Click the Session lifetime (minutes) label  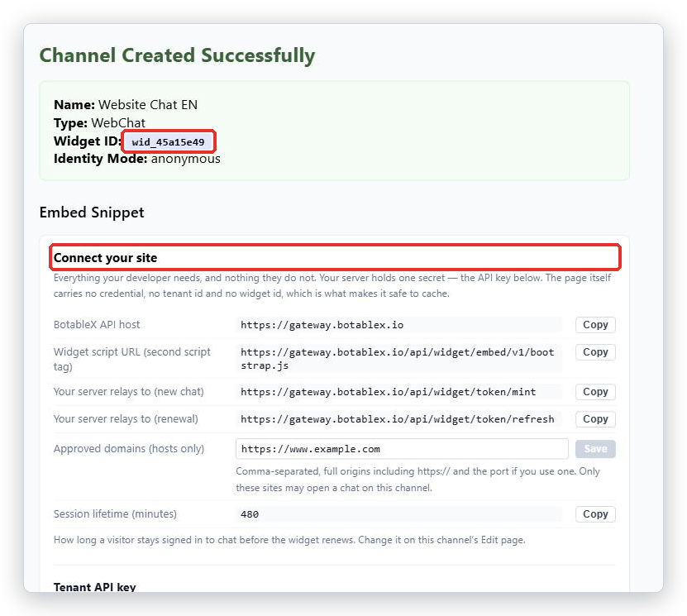(115, 514)
